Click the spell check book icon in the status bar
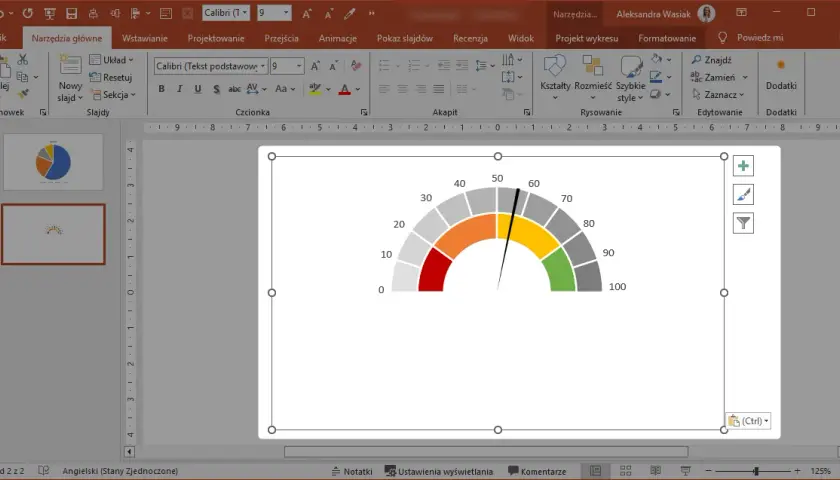Viewport: 840px width, 480px height. [44, 470]
